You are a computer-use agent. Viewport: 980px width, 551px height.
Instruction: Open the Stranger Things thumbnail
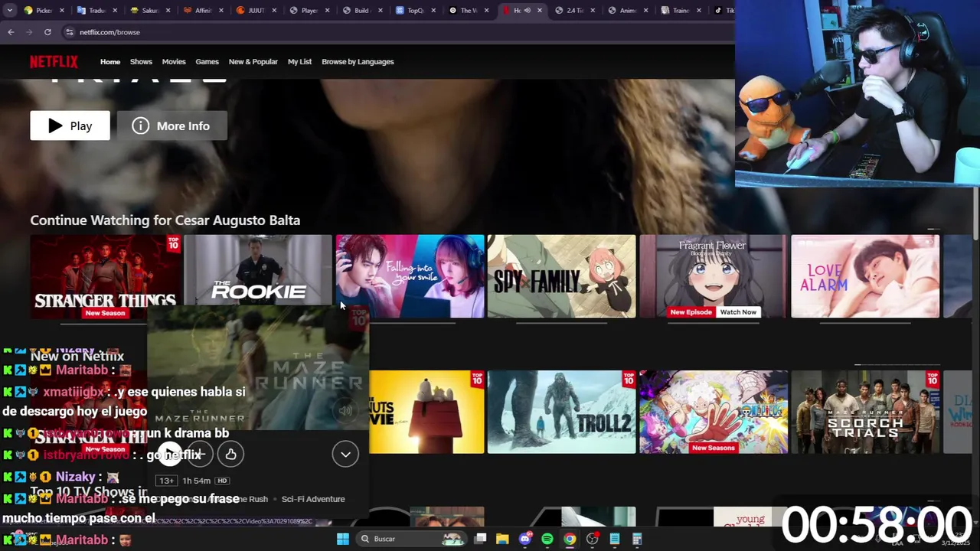point(105,276)
